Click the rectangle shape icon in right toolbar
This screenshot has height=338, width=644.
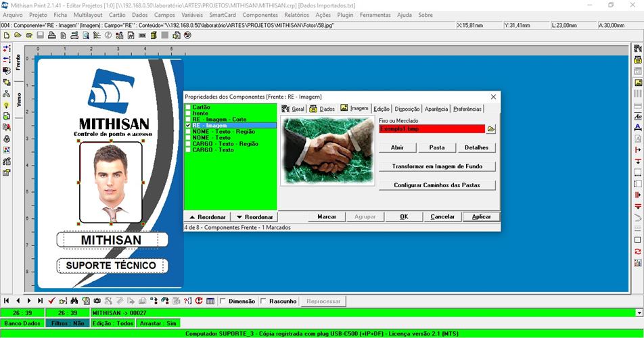tap(638, 240)
